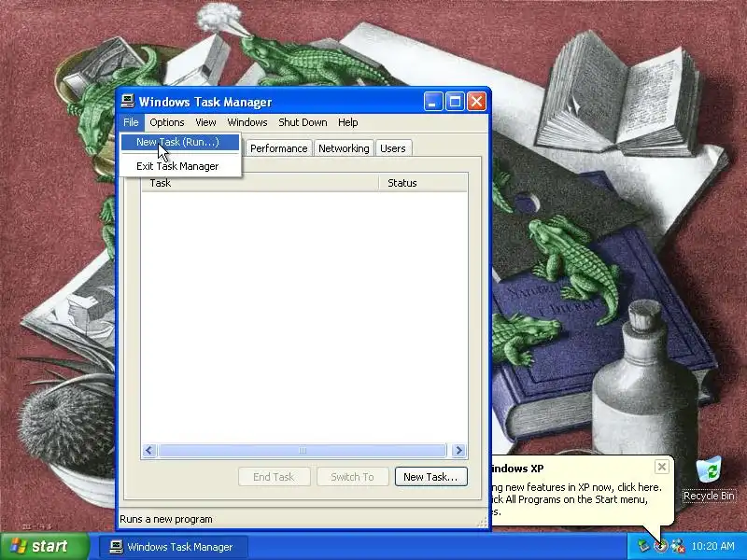Click the Runs a new program status text
The image size is (747, 560).
166,519
